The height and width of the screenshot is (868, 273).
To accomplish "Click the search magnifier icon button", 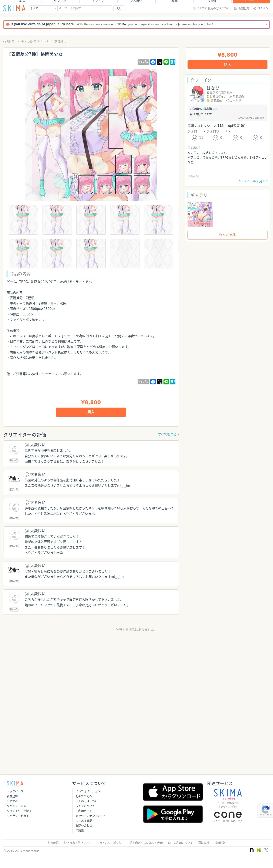I will [119, 9].
